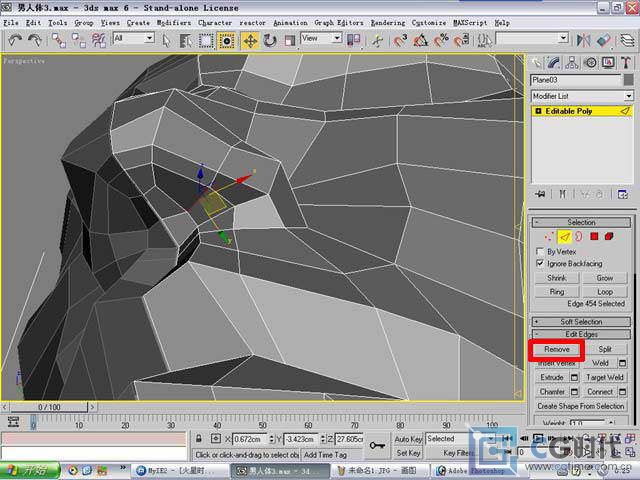
Task: Toggle the Percent Snap icon
Action: [x=440, y=40]
